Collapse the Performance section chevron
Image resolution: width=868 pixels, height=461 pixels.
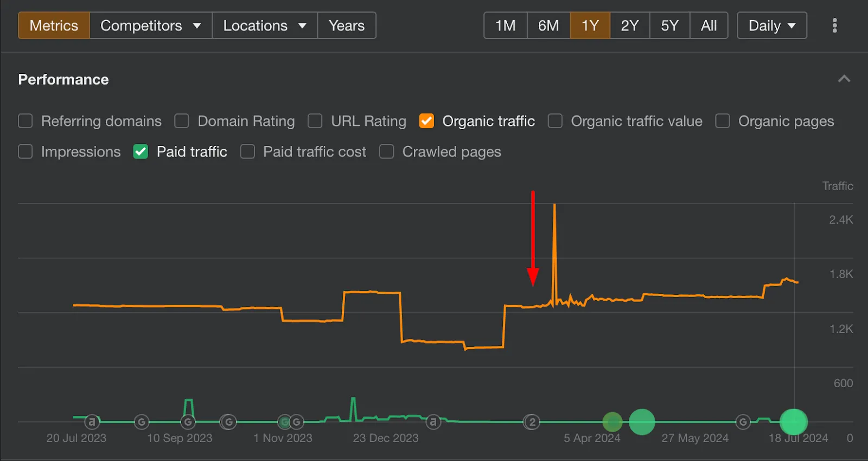point(844,79)
